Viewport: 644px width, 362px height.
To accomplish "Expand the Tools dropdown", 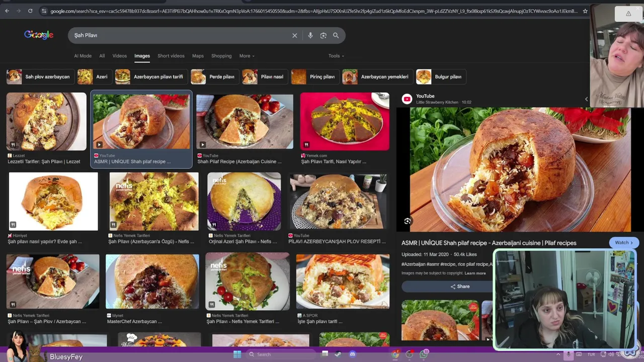I will [x=336, y=56].
